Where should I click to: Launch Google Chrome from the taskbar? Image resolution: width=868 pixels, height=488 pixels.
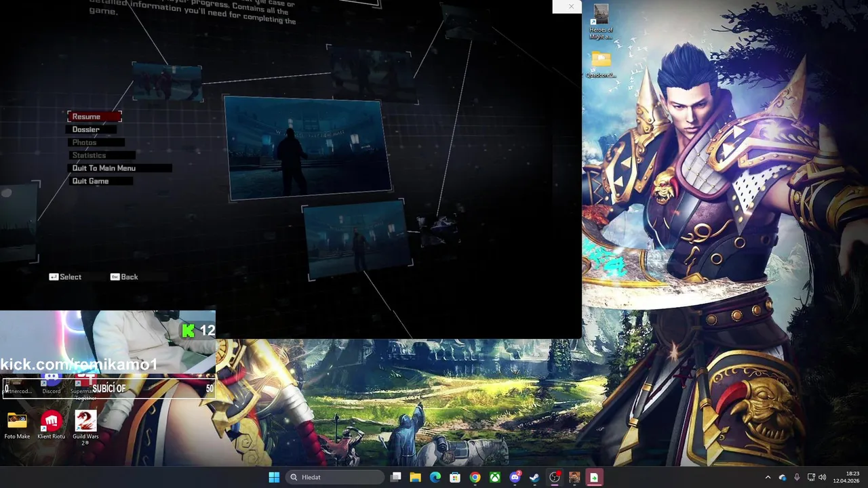pos(475,477)
